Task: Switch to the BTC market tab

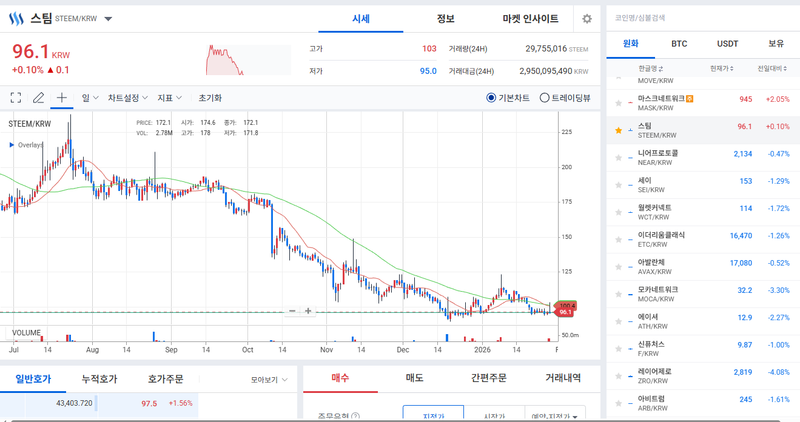Action: [x=679, y=44]
